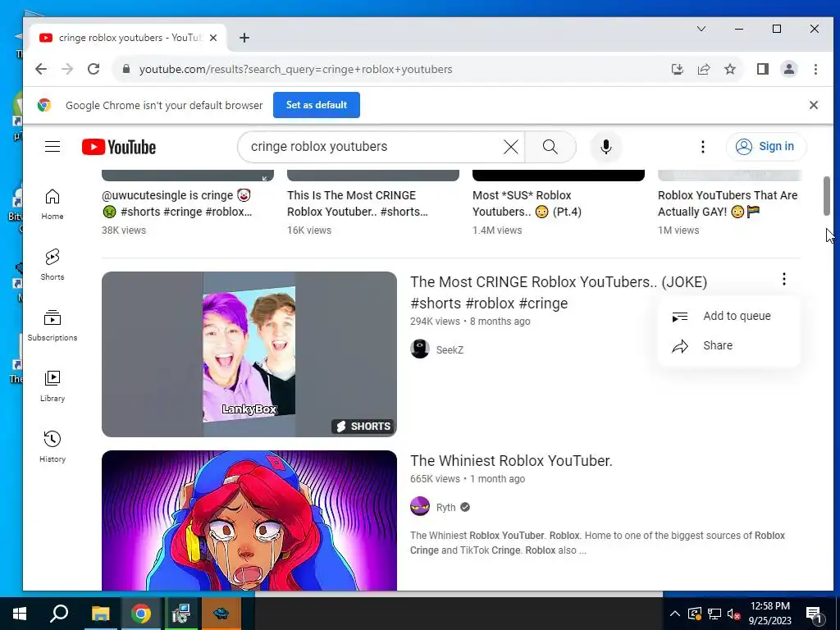Go back with the browser back arrow

(41, 69)
